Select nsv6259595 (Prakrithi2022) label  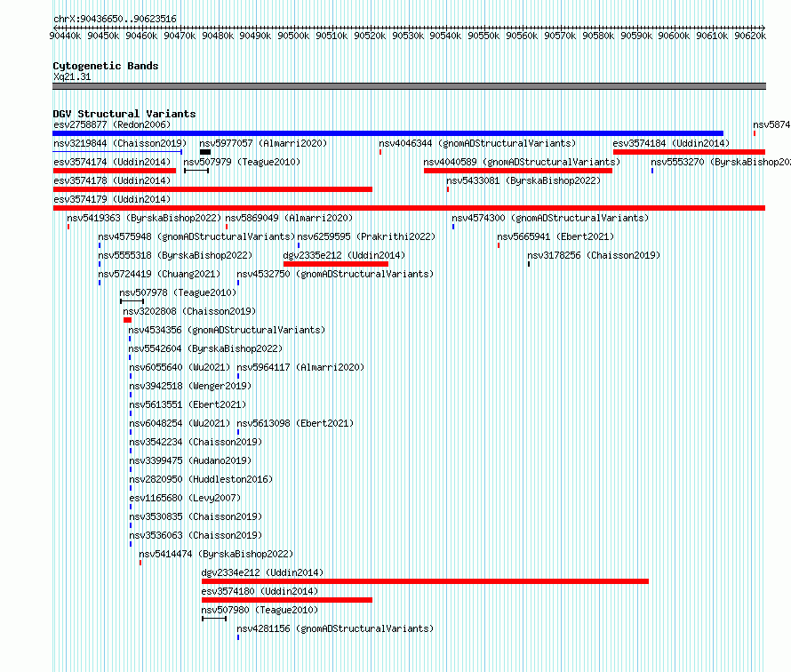[366, 236]
